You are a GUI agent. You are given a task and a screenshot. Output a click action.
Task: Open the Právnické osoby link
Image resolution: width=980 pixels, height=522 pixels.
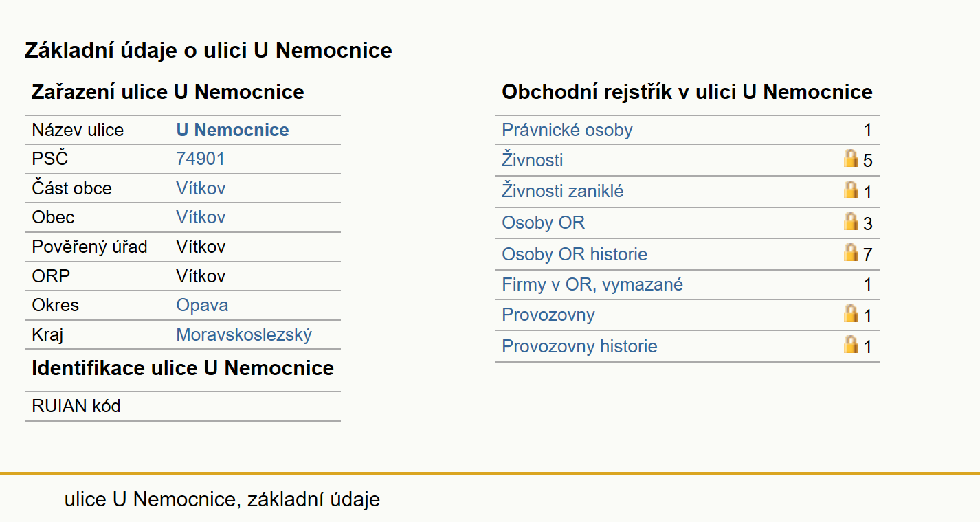pyautogui.click(x=567, y=130)
